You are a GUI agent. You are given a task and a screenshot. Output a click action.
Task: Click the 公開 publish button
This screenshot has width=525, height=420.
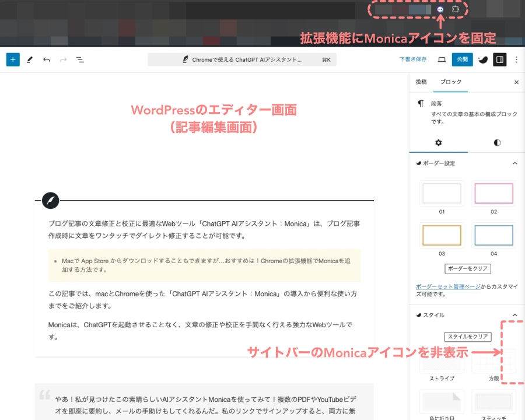[x=462, y=60]
